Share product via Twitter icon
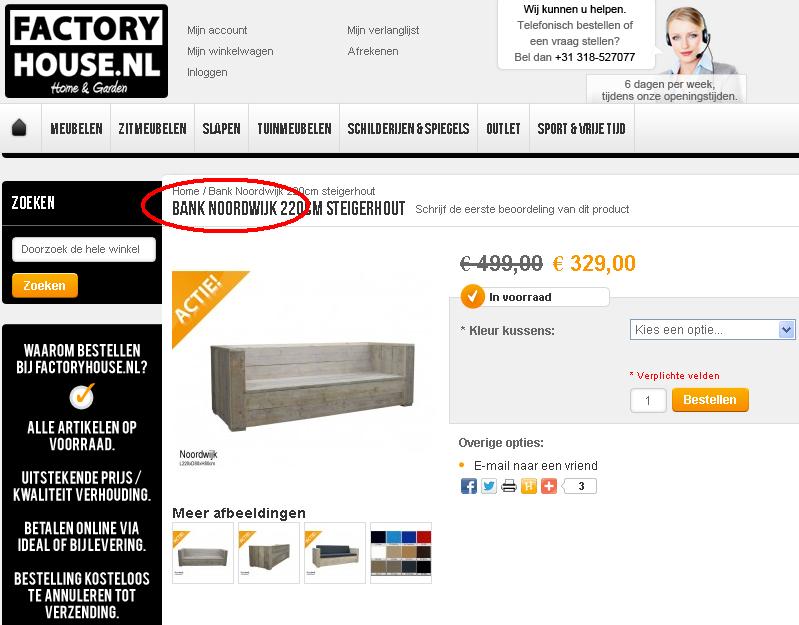799x625 pixels. [x=488, y=486]
